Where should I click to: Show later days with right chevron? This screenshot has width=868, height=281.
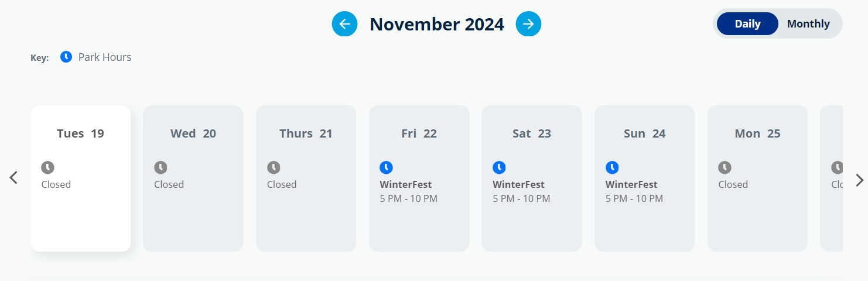pos(859,180)
